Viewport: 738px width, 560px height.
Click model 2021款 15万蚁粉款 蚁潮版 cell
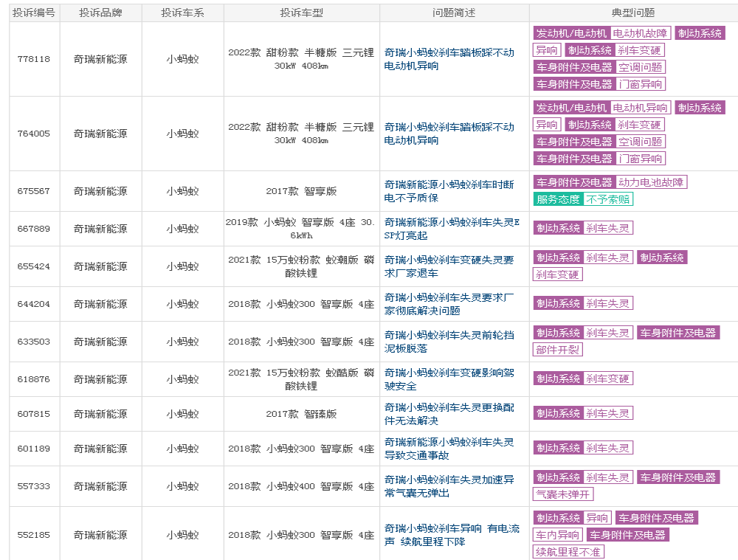tap(302, 266)
